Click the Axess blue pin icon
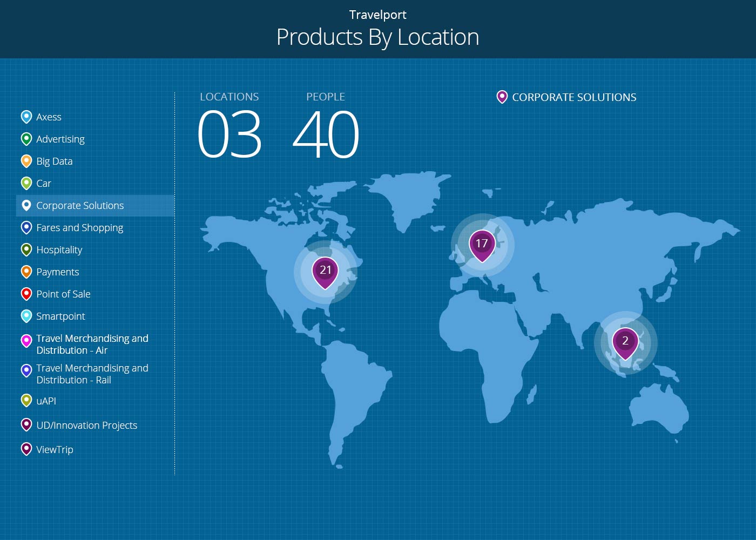The height and width of the screenshot is (540, 756). tap(26, 117)
